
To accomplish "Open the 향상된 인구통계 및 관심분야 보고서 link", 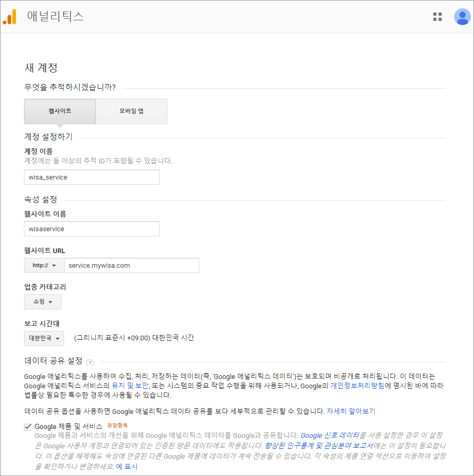I will 319,446.
